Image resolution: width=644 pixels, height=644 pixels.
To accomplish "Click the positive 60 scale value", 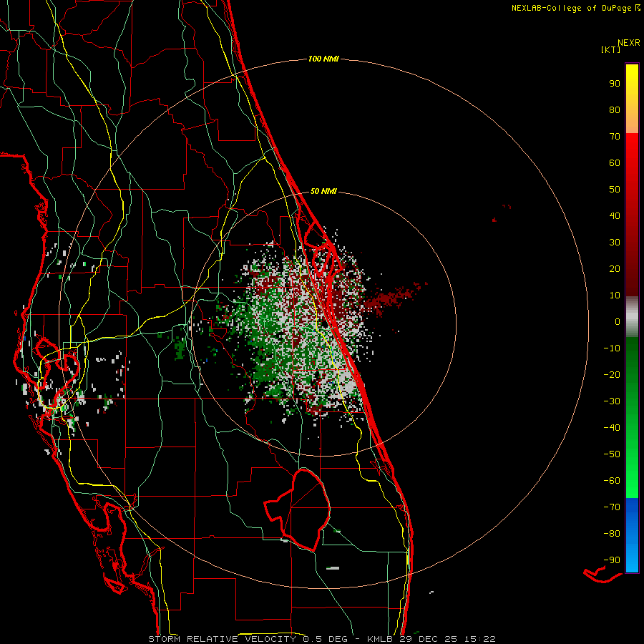I will tap(615, 162).
